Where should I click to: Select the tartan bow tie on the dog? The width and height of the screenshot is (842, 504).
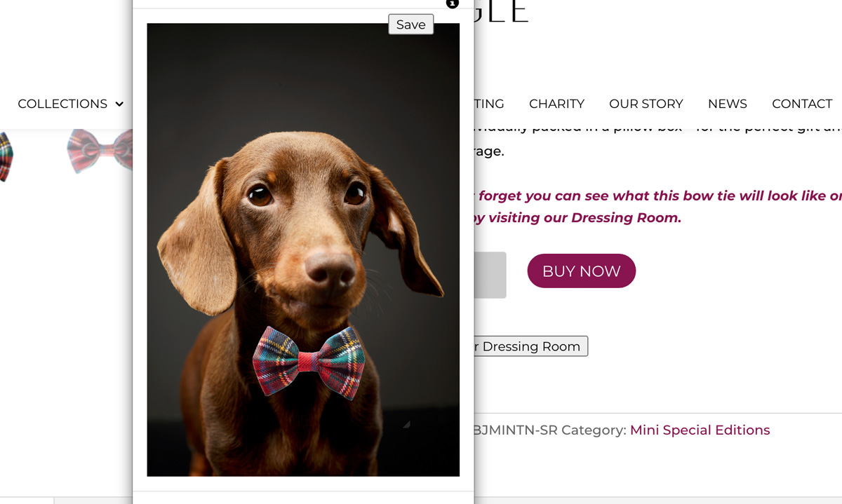(x=309, y=361)
